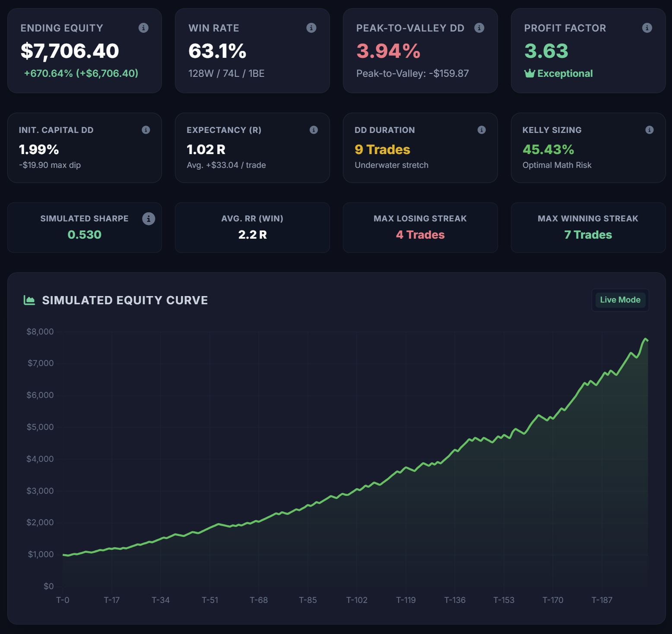Open Expectancy (R) info icon
Viewport: 672px width, 634px height.
(x=314, y=130)
